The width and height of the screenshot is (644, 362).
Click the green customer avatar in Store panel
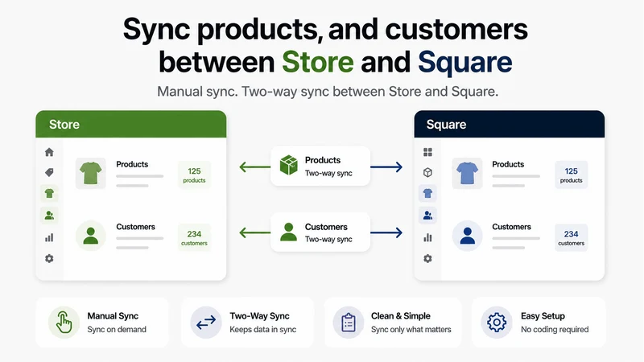tap(91, 236)
